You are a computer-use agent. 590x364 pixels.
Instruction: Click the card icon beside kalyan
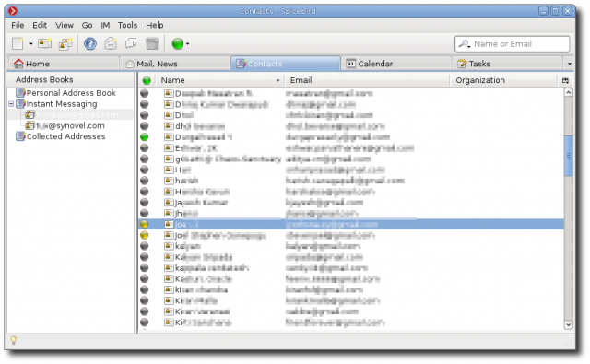(x=169, y=246)
